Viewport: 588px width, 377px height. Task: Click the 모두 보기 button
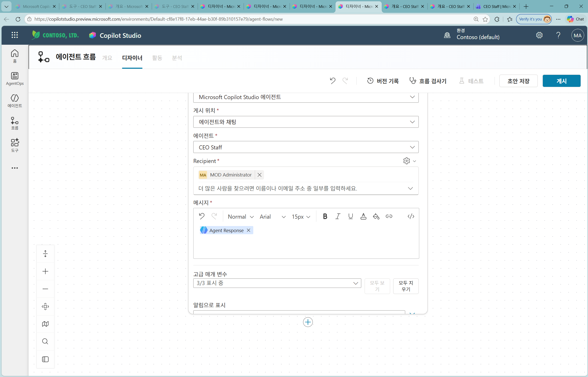(x=377, y=286)
